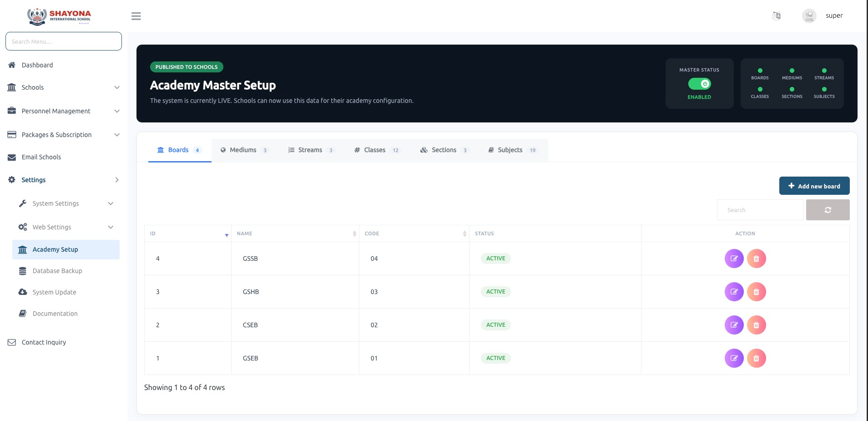
Task: Toggle the hamburger sidebar menu icon
Action: 136,16
